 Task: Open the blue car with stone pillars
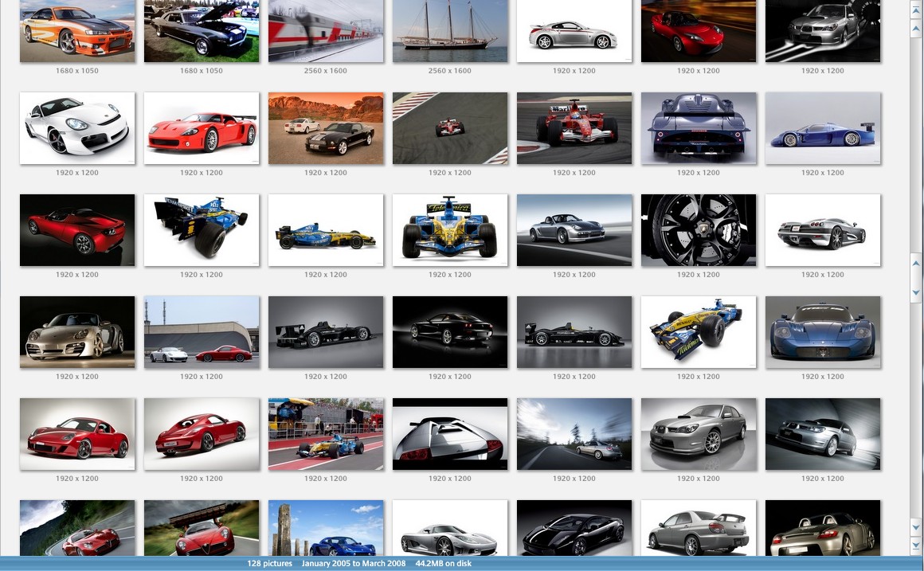click(326, 528)
